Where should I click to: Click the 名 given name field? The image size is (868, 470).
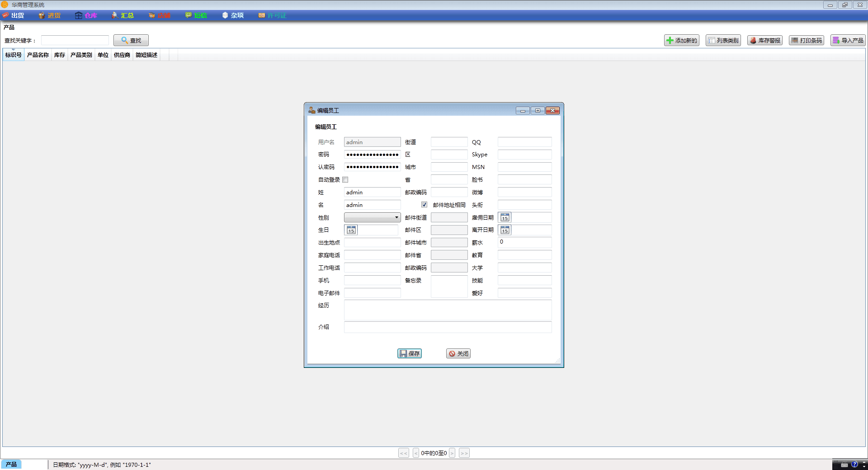pyautogui.click(x=373, y=205)
